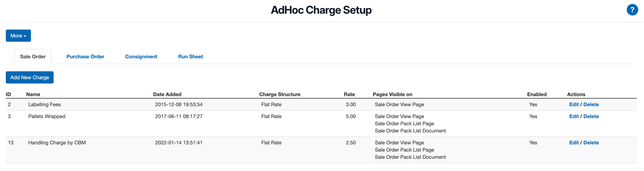
Task: Click the Date Added column header
Action: point(167,94)
